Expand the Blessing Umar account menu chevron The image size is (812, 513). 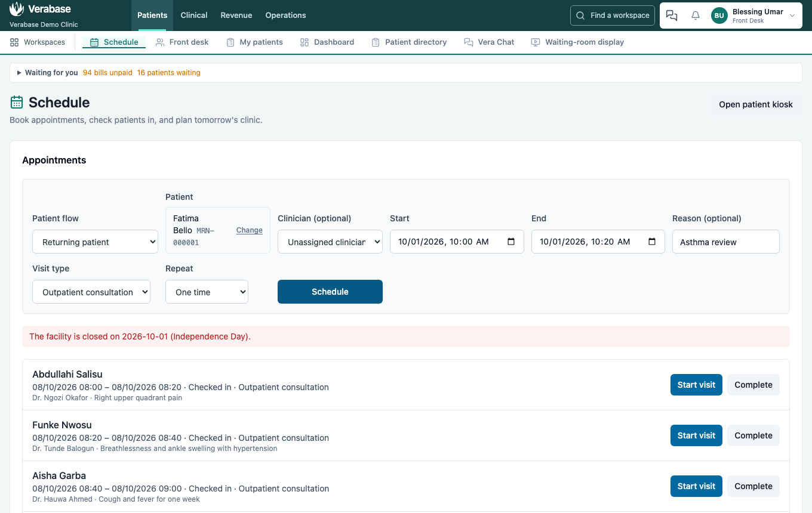tap(792, 16)
